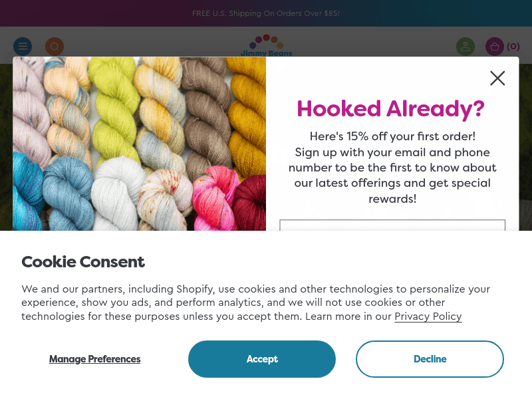This screenshot has height=399, width=532.
Task: Open the user account icon
Action: pyautogui.click(x=465, y=47)
